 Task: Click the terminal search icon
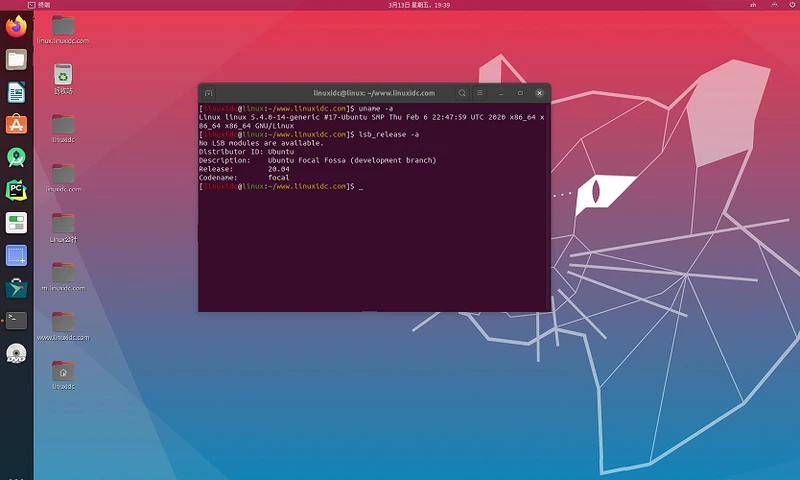462,93
